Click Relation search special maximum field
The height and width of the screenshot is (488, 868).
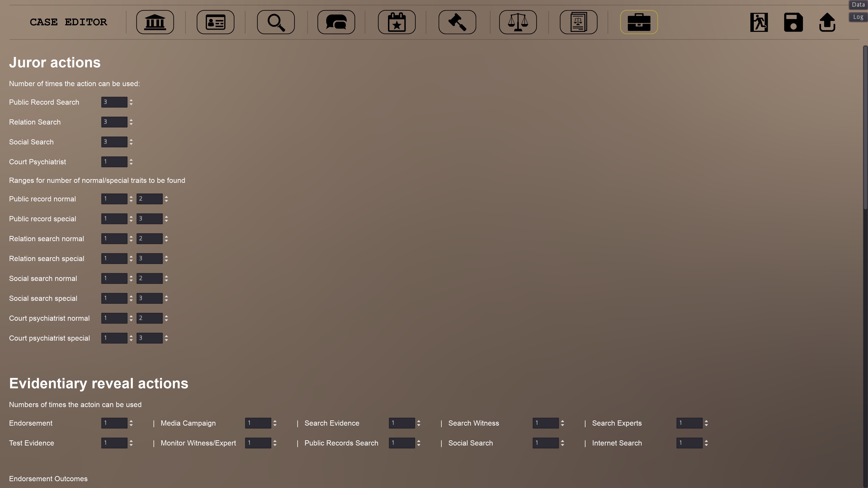(x=150, y=258)
